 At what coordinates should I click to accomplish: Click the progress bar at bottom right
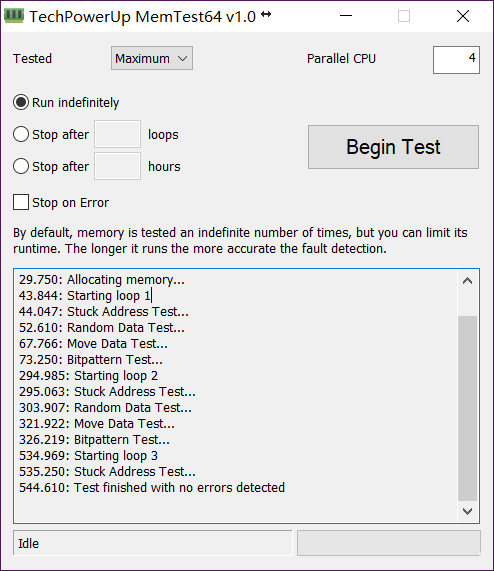pos(388,543)
